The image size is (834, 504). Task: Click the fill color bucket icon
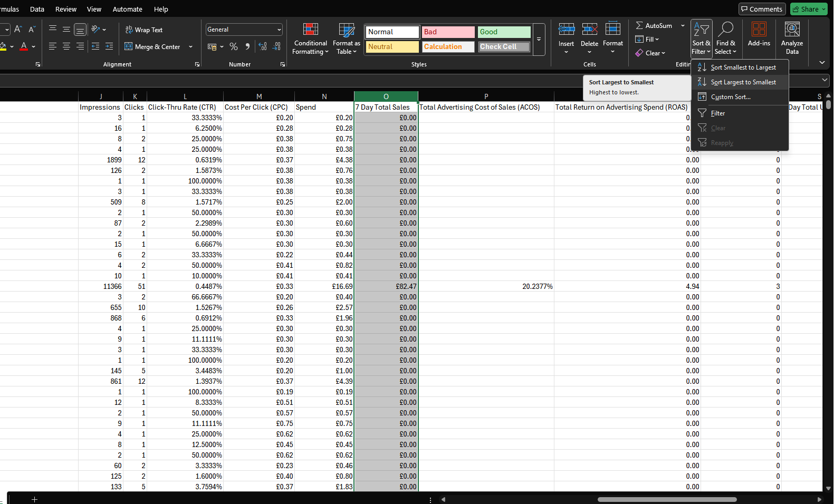(3, 46)
